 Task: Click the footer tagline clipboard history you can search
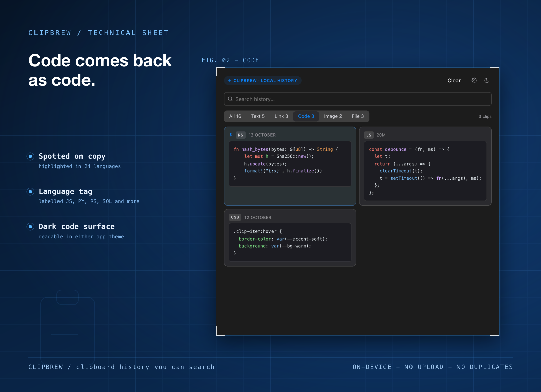pos(145,367)
